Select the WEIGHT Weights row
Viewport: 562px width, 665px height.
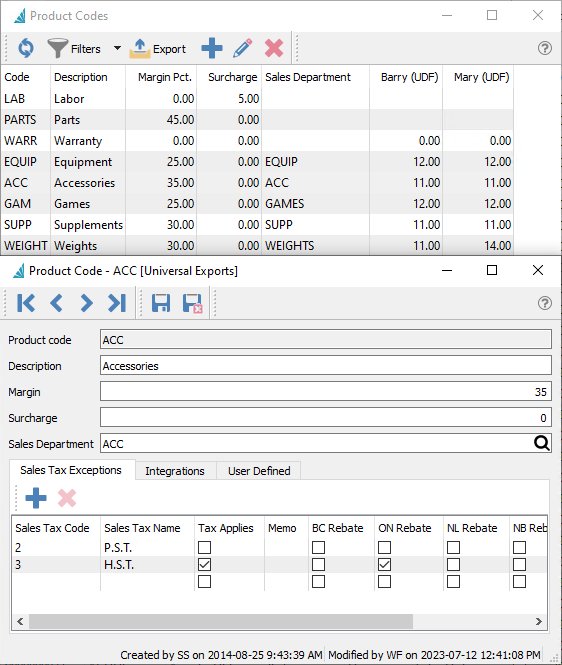pyautogui.click(x=257, y=246)
